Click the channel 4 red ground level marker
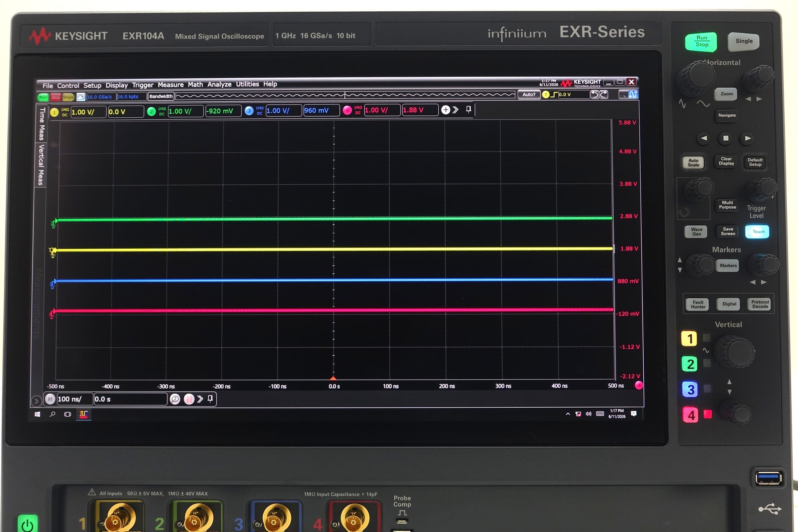The width and height of the screenshot is (798, 532). pyautogui.click(x=52, y=314)
